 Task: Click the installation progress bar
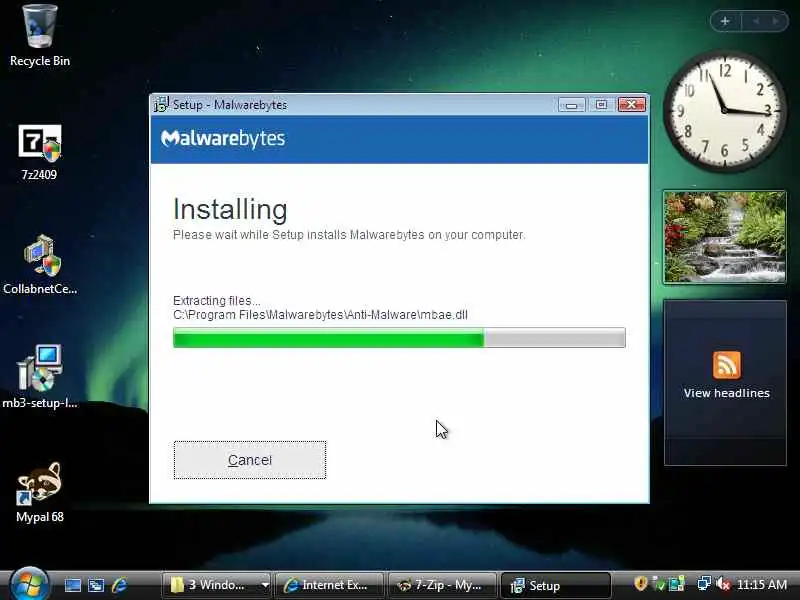coord(399,338)
